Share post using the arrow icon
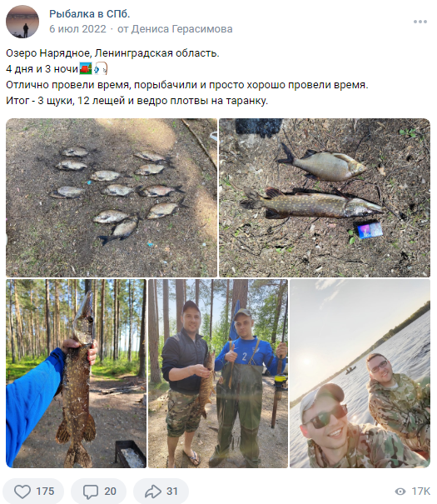437x504 pixels. tap(153, 492)
